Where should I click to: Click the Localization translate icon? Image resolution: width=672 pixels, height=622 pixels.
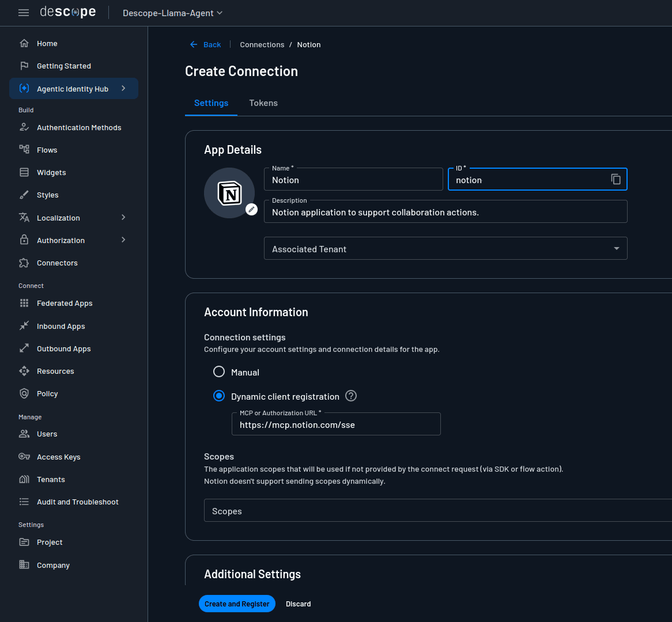[24, 218]
